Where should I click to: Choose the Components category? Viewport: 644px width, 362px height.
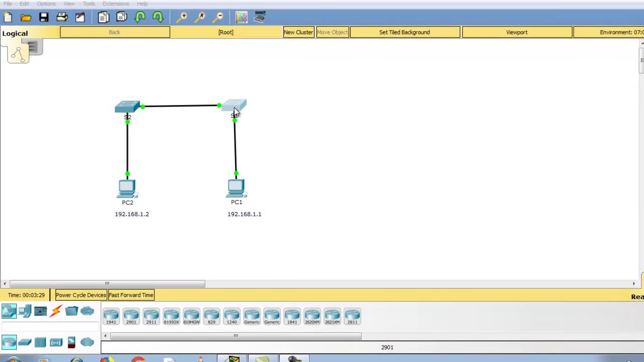[40, 312]
